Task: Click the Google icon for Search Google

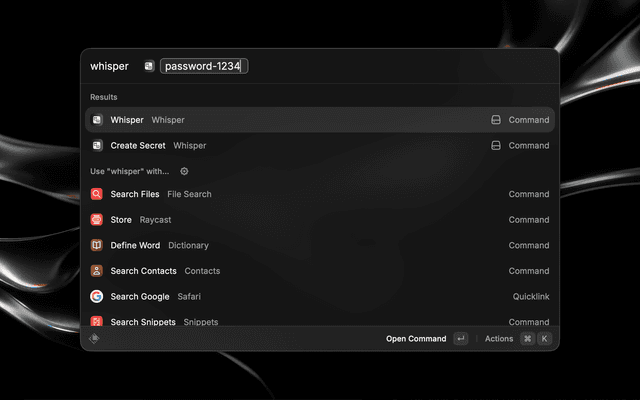Action: [x=97, y=297]
